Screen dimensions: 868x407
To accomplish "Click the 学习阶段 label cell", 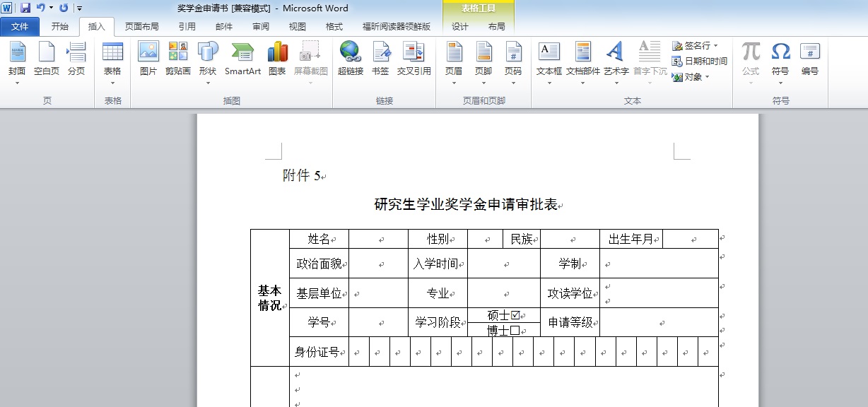I will [438, 322].
